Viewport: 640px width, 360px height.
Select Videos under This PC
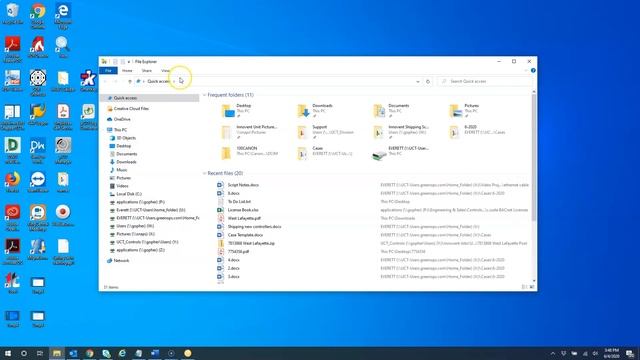tap(122, 186)
